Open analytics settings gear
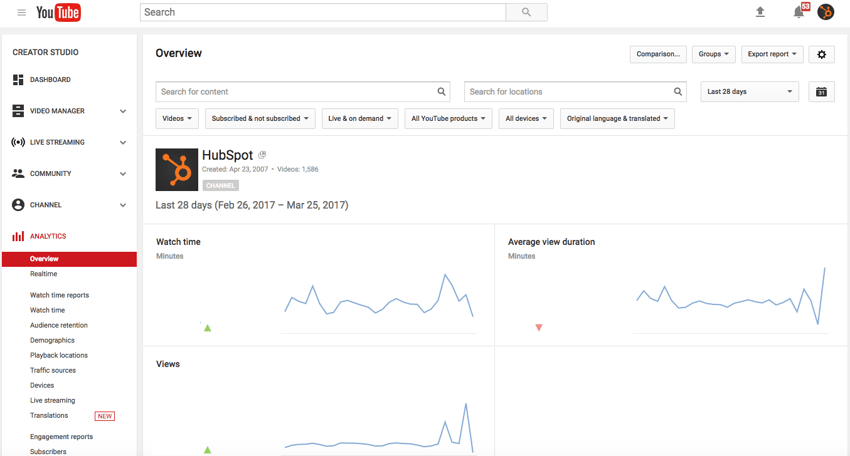The image size is (850, 456). point(821,54)
